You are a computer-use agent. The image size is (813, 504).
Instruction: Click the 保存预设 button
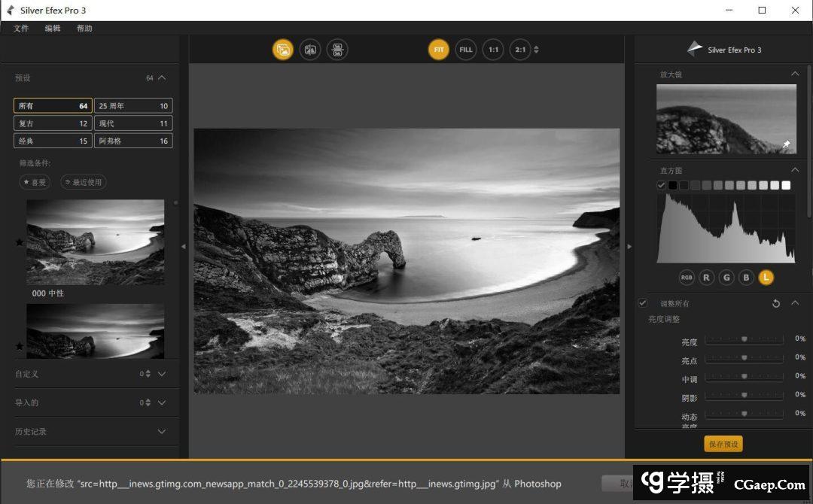tap(723, 445)
